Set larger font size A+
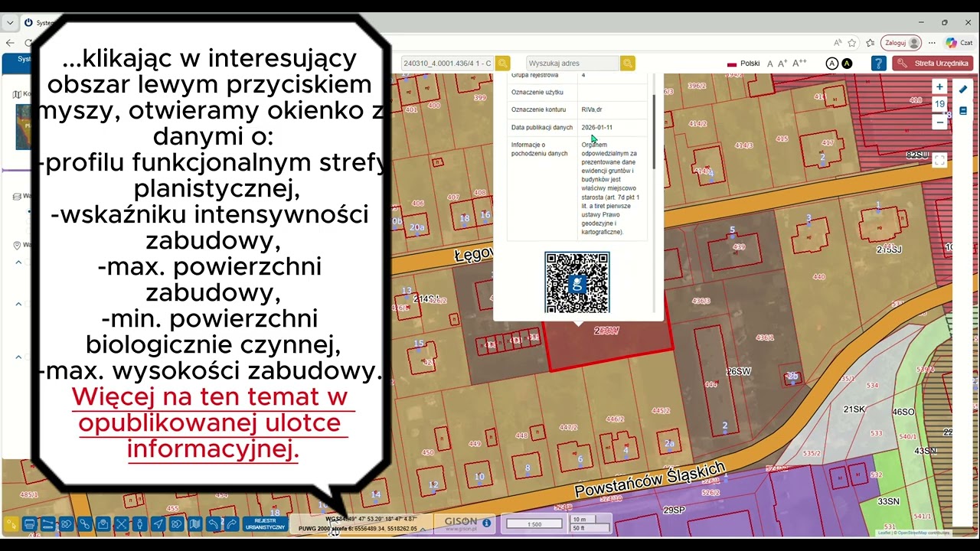 point(782,64)
